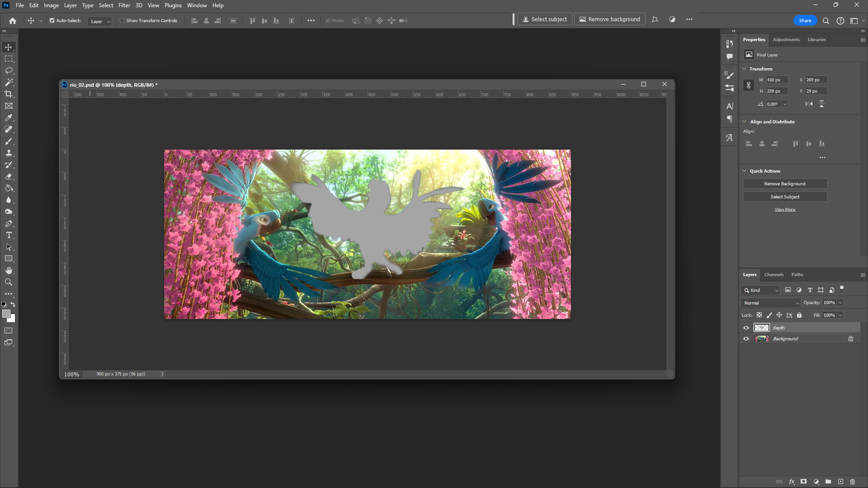The height and width of the screenshot is (488, 868).
Task: Select the Crop tool
Action: pos(9,94)
